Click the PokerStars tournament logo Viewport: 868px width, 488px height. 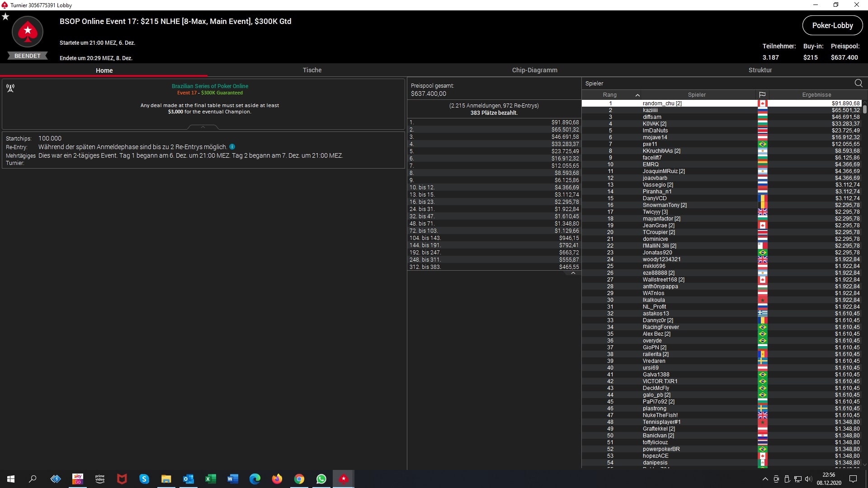[x=28, y=32]
